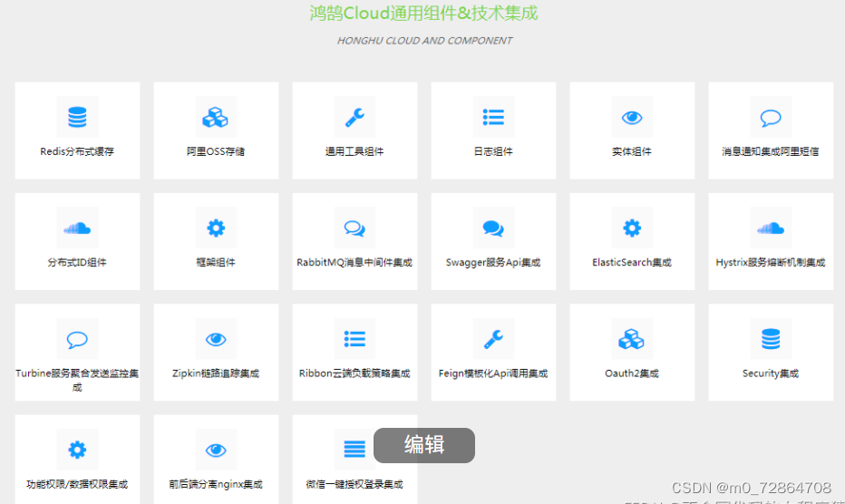The image size is (845, 504).
Task: Click the cubes icon above 阿里OSS存储
Action: [216, 117]
